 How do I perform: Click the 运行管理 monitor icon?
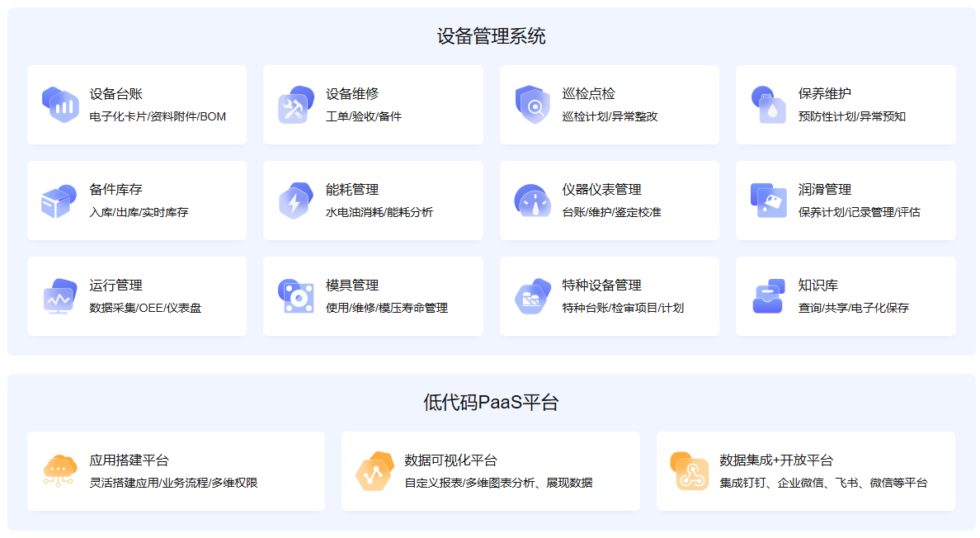[60, 296]
